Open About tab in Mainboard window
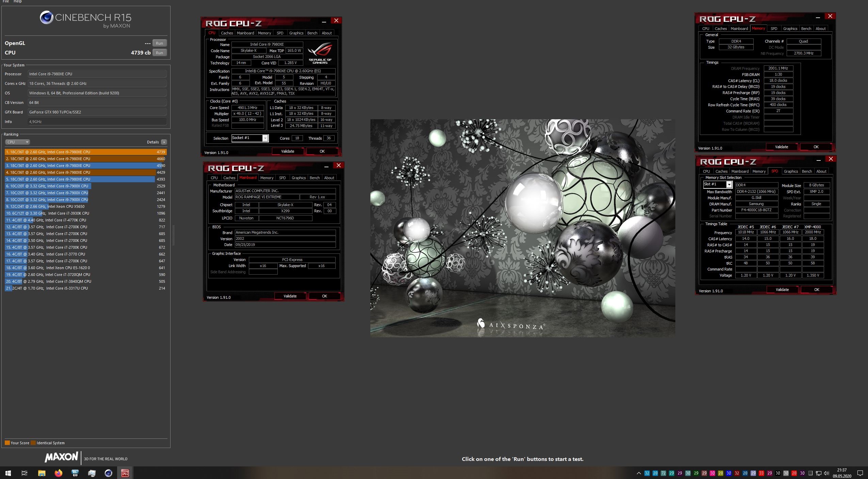 click(329, 178)
